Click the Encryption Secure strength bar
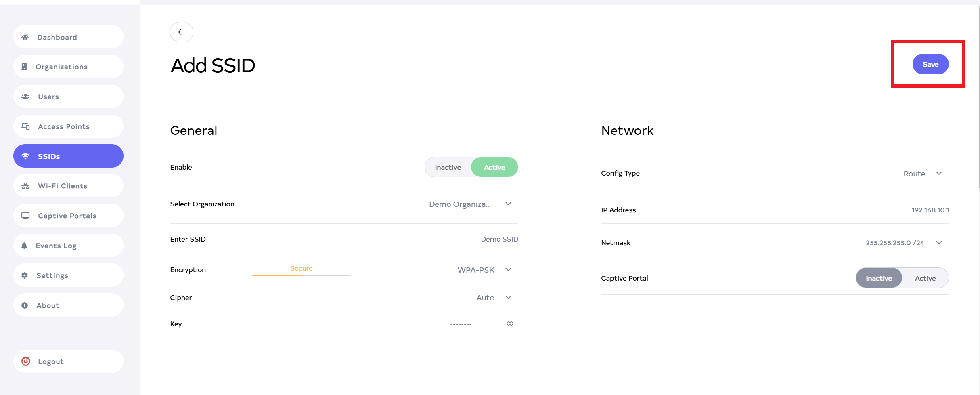This screenshot has height=395, width=980. [x=301, y=275]
